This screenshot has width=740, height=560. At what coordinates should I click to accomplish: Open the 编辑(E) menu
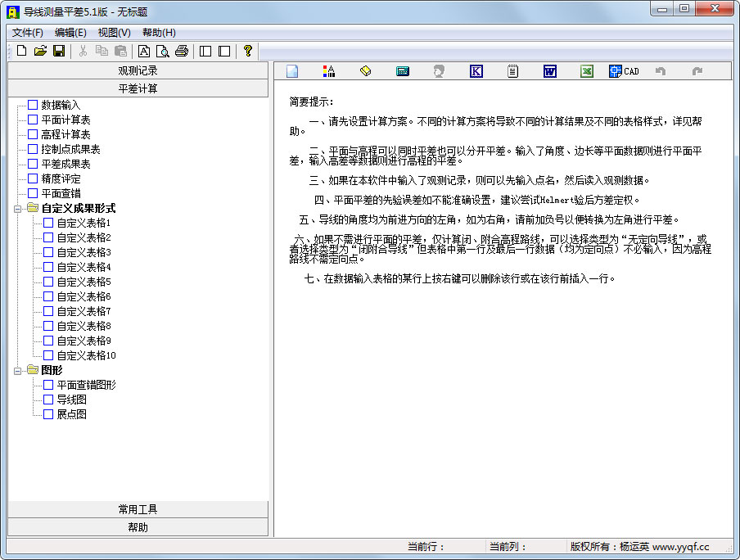pos(70,33)
